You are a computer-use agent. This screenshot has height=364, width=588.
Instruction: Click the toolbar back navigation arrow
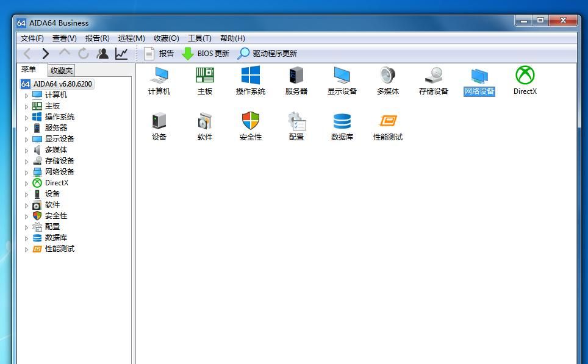tap(27, 54)
